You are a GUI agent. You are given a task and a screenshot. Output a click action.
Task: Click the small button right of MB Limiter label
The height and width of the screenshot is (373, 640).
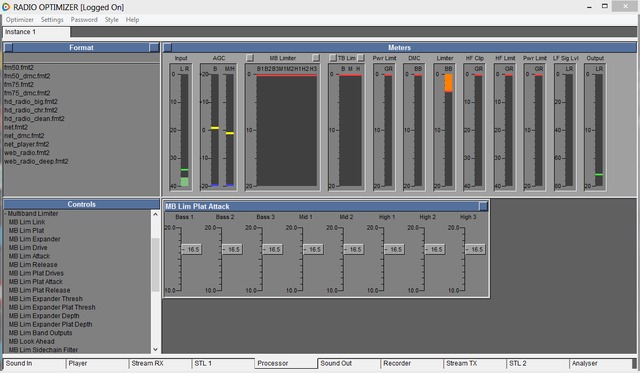tap(316, 58)
